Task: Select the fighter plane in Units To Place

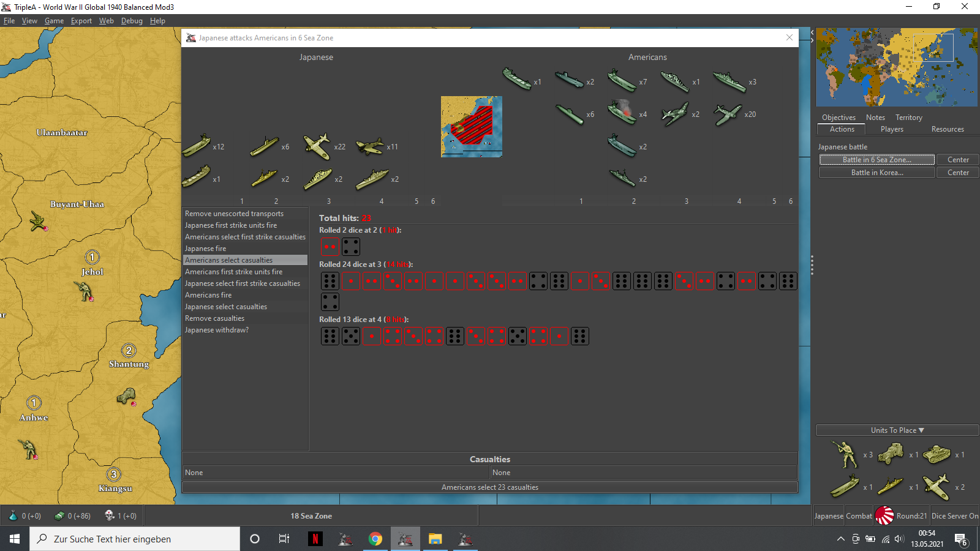Action: click(937, 487)
